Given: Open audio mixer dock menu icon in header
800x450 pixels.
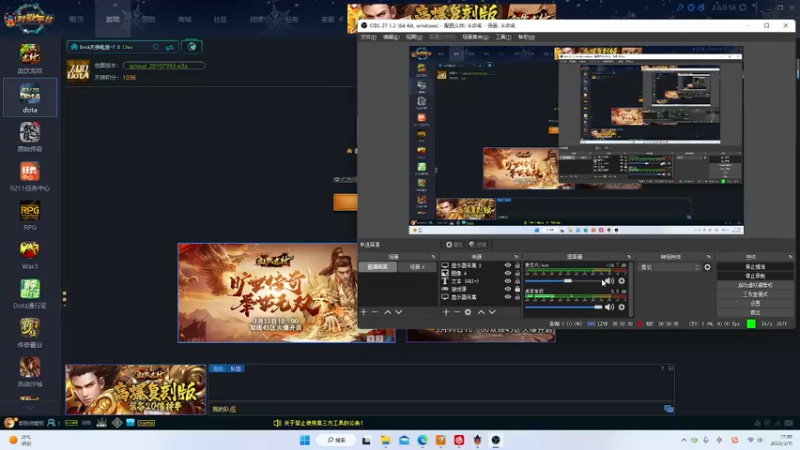Looking at the screenshot, I should coord(629,257).
